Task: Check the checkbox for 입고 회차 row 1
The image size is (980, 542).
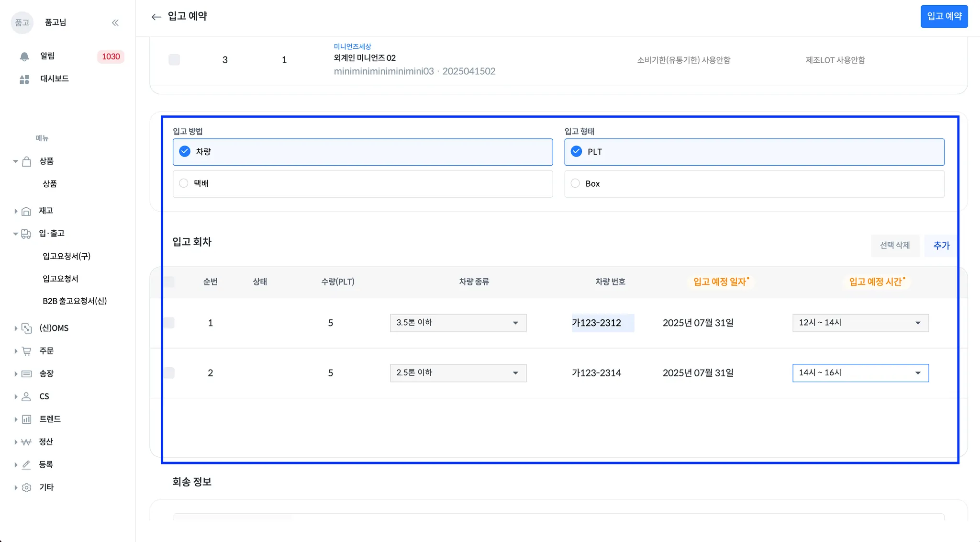Action: point(169,323)
